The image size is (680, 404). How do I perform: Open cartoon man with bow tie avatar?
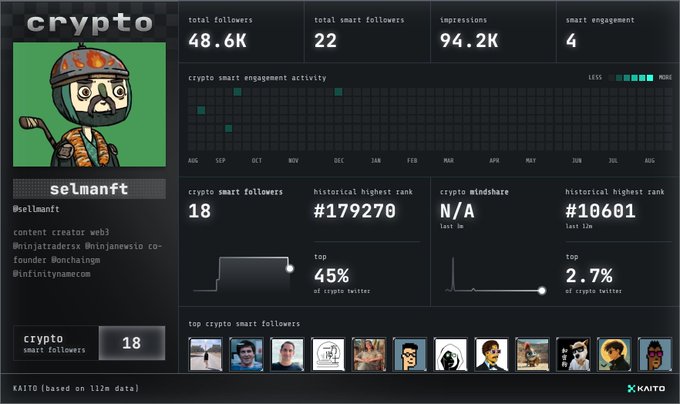pyautogui.click(x=491, y=355)
